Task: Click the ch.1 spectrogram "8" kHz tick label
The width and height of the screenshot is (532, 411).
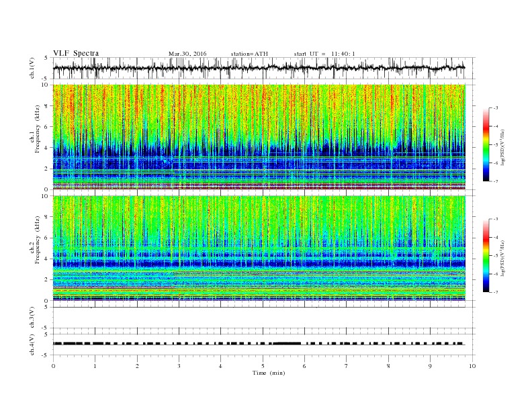Action: pyautogui.click(x=47, y=106)
